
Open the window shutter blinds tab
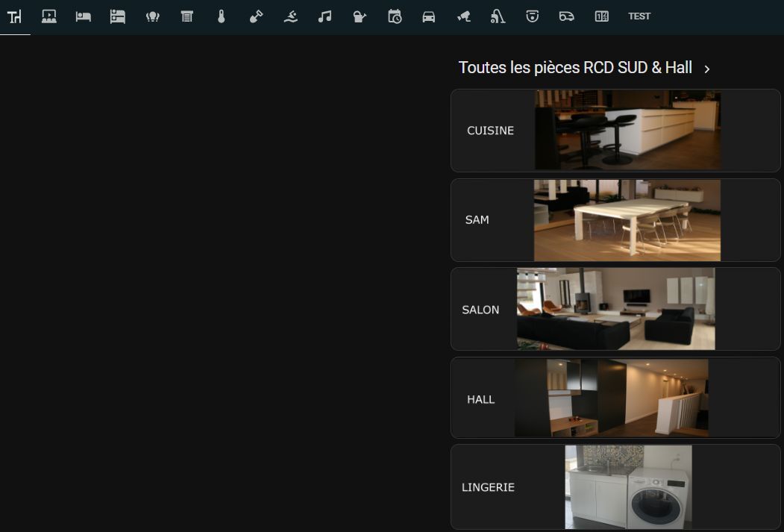187,16
